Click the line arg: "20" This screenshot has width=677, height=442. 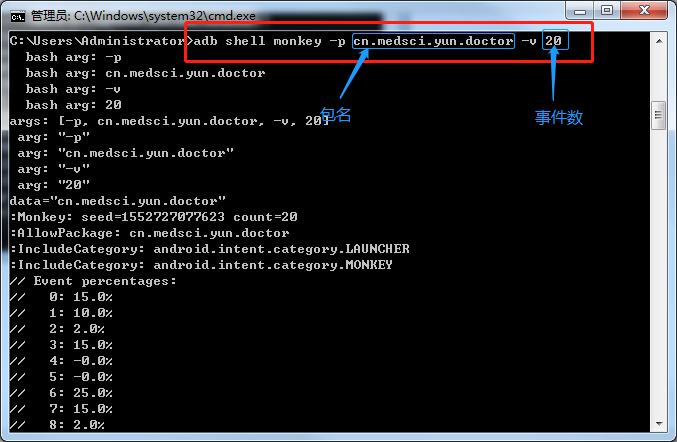click(x=54, y=185)
